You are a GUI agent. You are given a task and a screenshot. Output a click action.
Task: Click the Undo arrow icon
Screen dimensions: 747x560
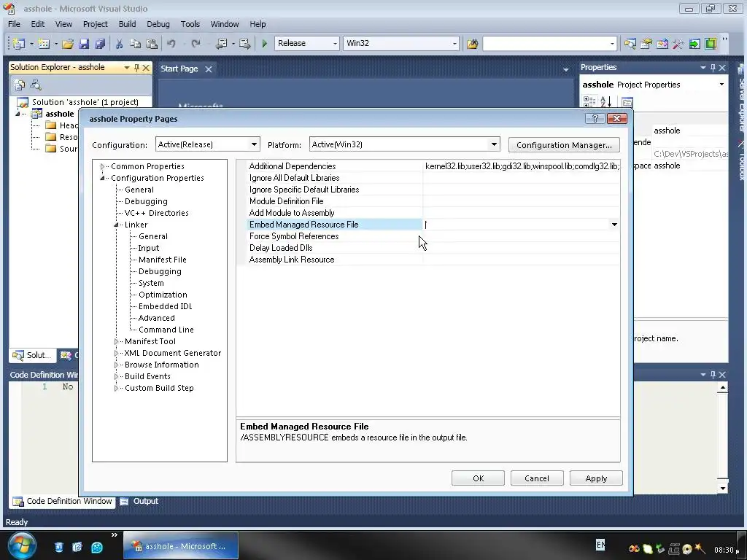(171, 44)
